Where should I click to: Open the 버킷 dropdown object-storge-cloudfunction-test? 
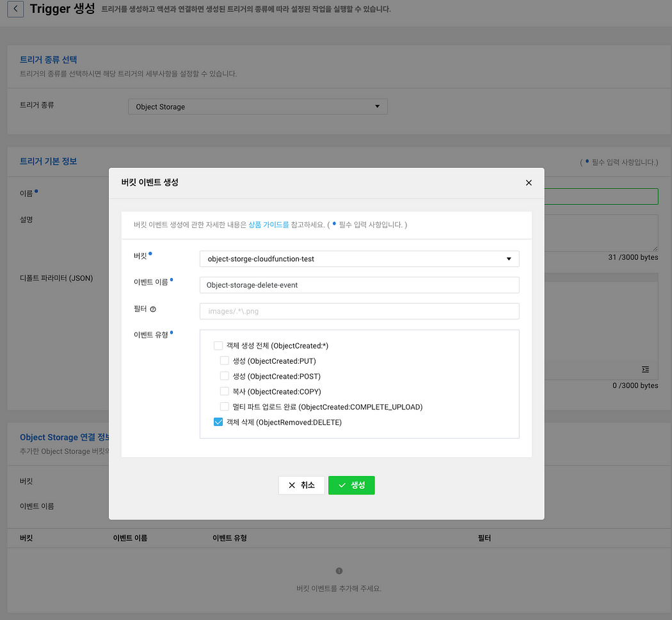click(359, 259)
